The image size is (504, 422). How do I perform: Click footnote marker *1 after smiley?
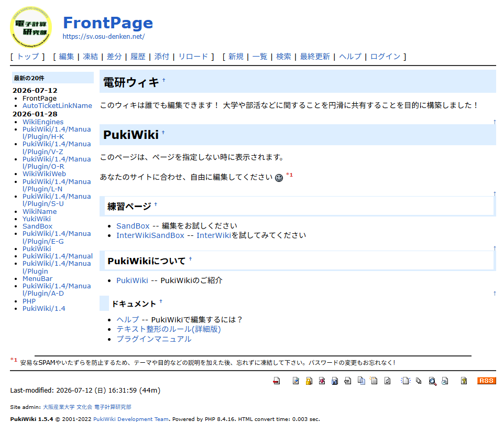289,175
